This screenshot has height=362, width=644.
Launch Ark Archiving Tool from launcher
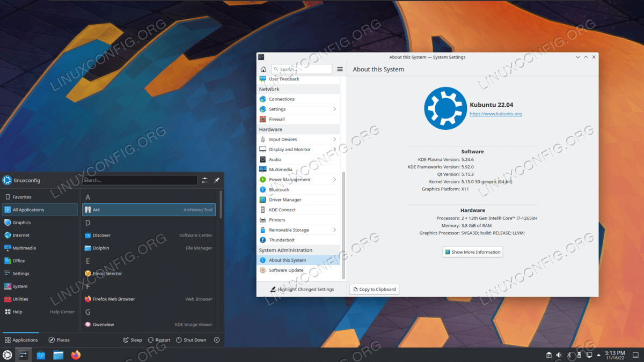[149, 210]
